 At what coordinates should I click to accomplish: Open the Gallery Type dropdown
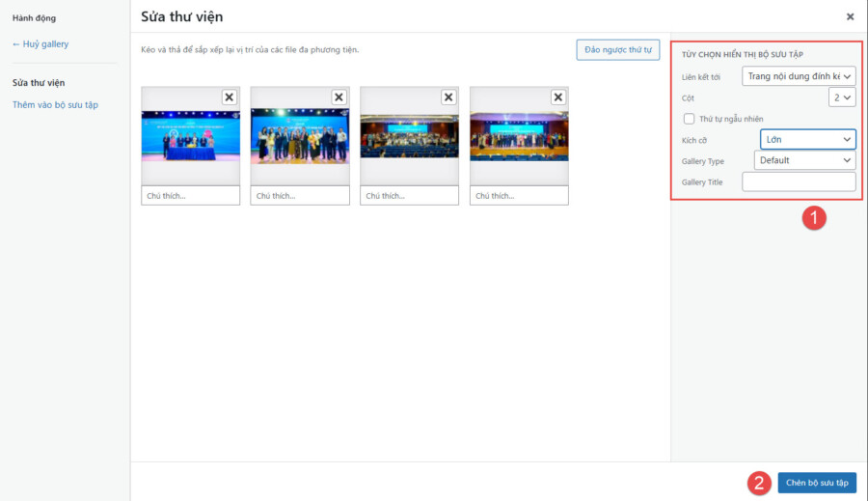[x=804, y=160]
